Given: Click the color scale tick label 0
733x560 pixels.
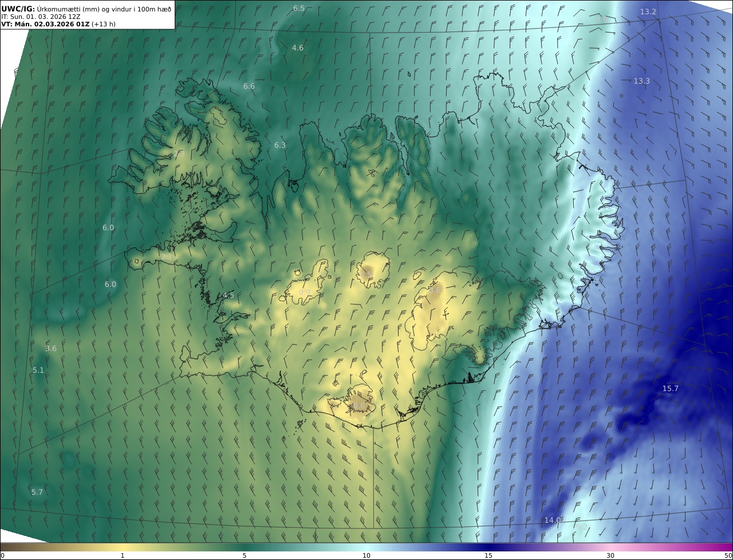Looking at the screenshot, I should [2, 555].
